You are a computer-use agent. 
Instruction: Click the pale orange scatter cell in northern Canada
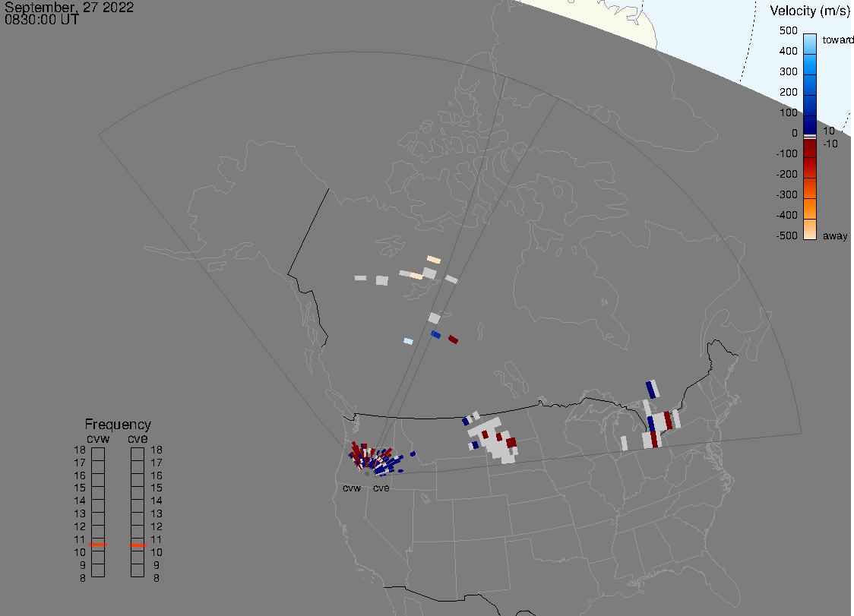click(434, 259)
